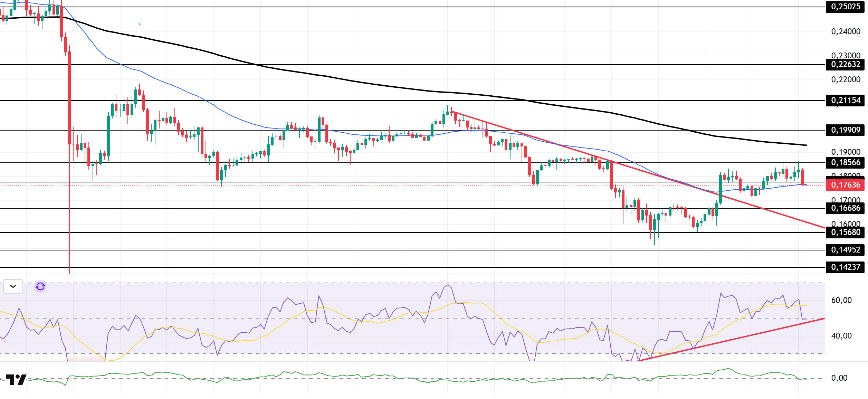Click the purple refresh sync icon
868x399 pixels.
point(40,286)
